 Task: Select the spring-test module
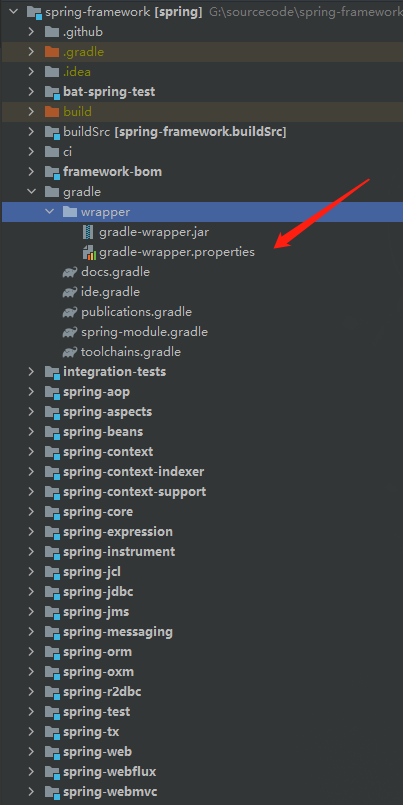pos(97,712)
